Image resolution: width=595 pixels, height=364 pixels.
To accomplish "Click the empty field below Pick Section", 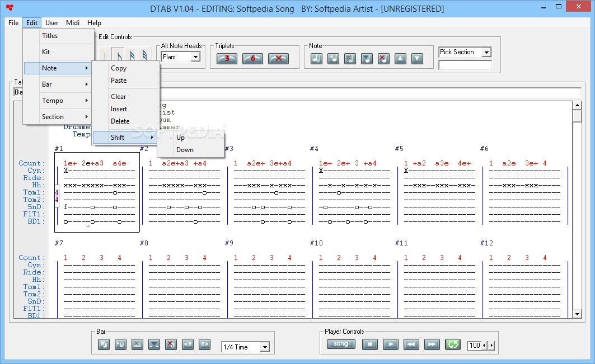I will pyautogui.click(x=465, y=65).
